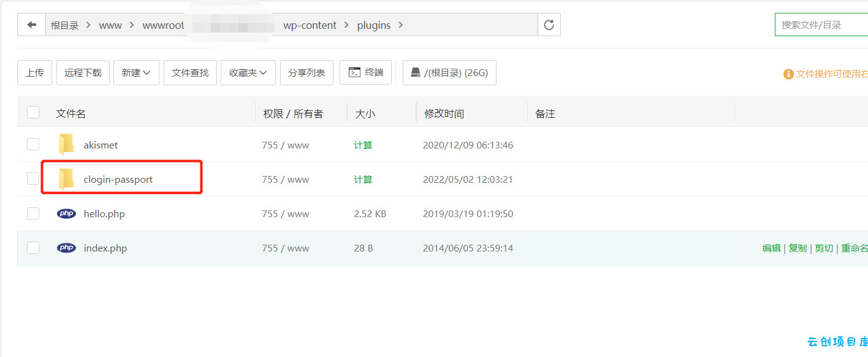868x357 pixels.
Task: Click the index.php PHP file icon
Action: tap(66, 248)
